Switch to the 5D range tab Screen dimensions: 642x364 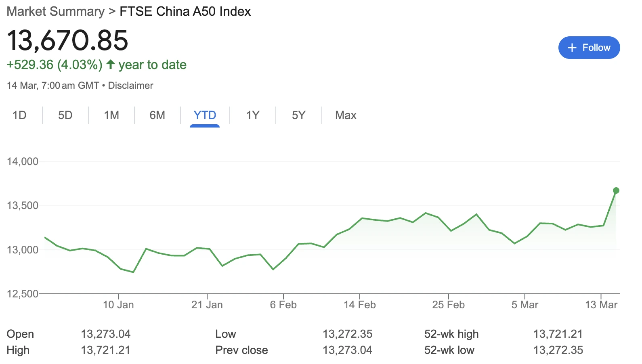coord(65,115)
